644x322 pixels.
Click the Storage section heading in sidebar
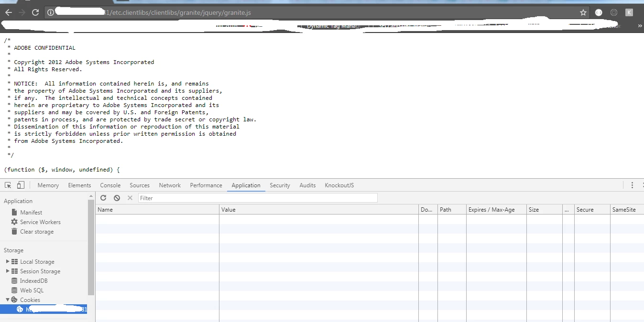(x=13, y=250)
